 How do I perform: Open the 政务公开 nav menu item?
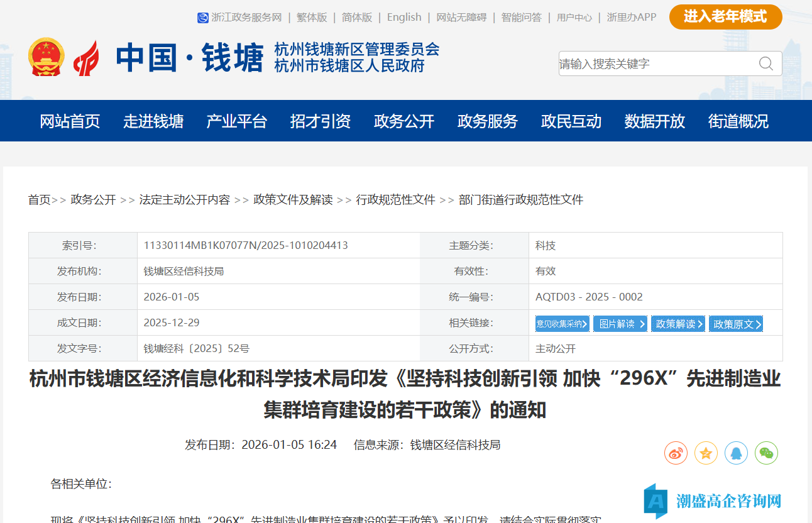404,121
